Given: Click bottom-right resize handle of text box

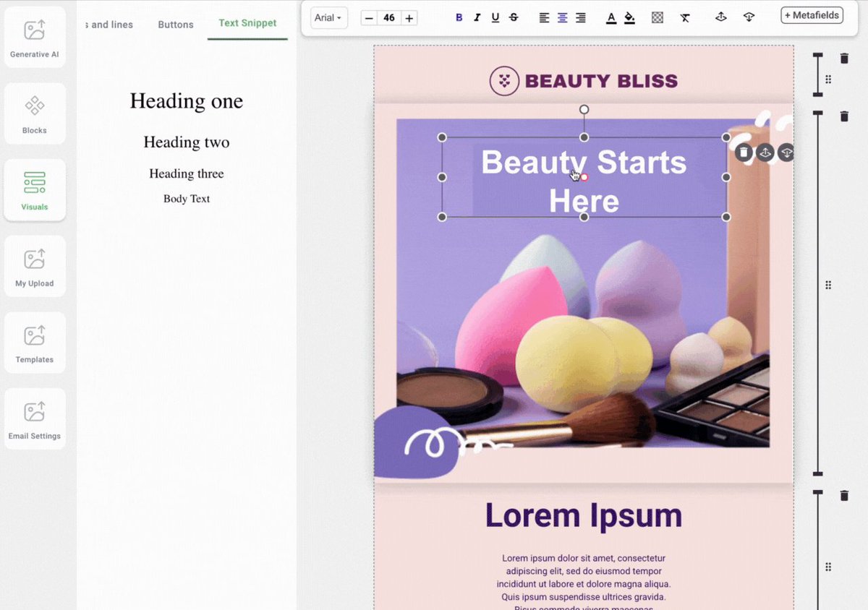Looking at the screenshot, I should pyautogui.click(x=726, y=217).
